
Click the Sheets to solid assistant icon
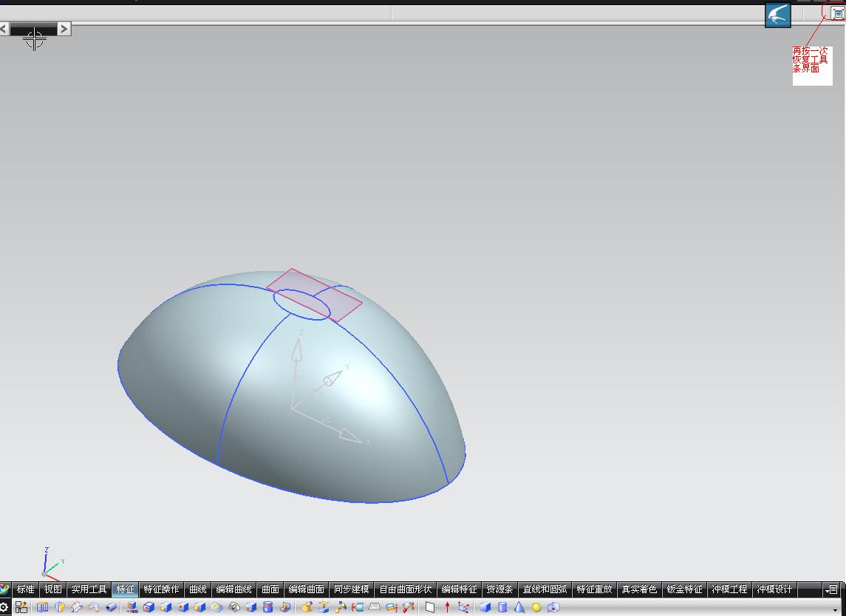click(x=375, y=607)
